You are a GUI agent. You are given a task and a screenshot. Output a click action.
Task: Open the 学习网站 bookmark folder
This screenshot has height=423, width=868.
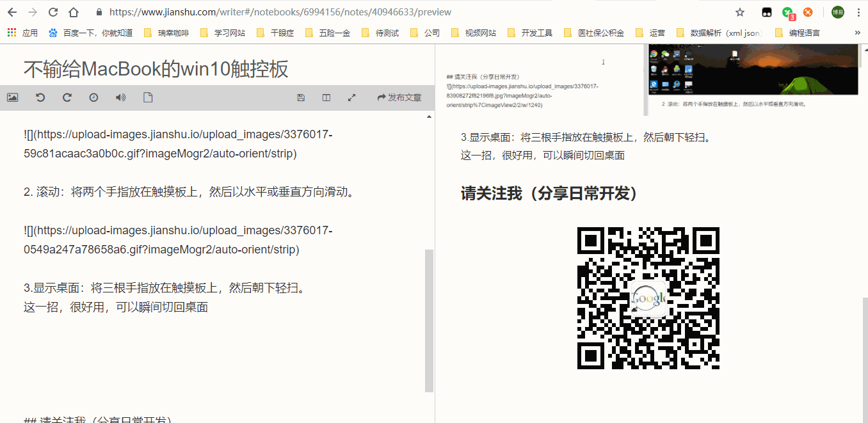coord(222,33)
